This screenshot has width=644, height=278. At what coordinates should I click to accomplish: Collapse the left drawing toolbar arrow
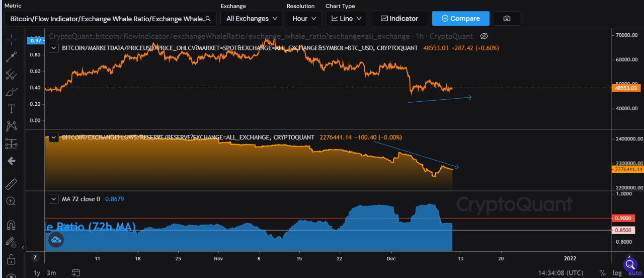click(23, 248)
